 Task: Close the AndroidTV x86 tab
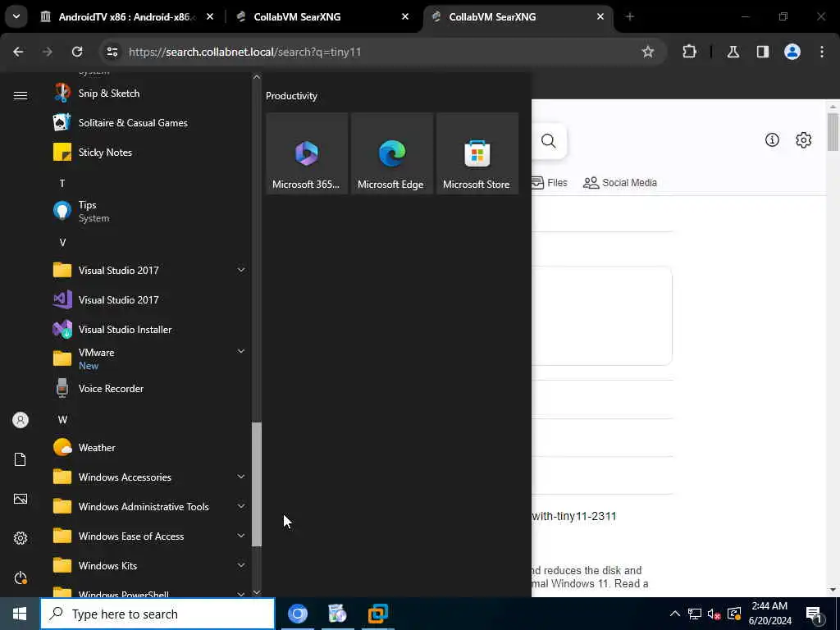point(210,17)
